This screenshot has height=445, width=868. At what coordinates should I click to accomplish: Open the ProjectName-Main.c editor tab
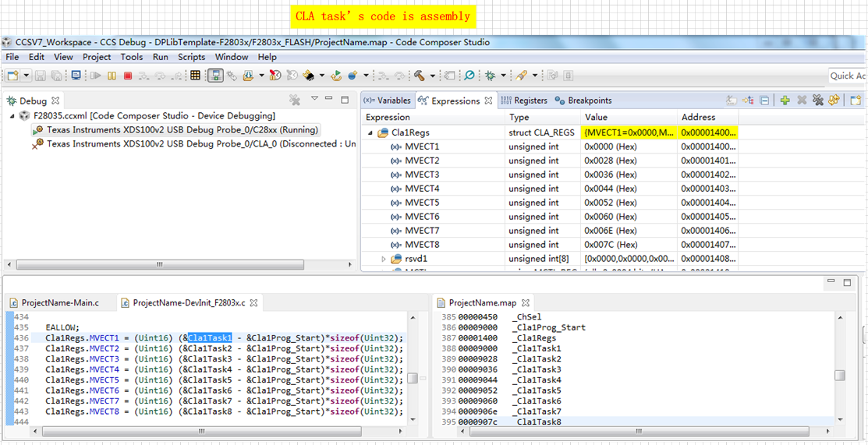coord(60,302)
